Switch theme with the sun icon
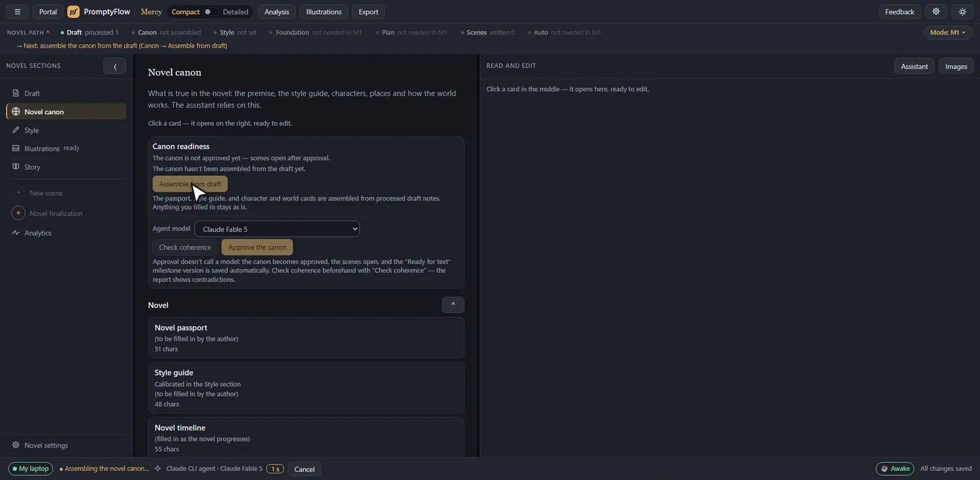The image size is (980, 480). coord(962,12)
